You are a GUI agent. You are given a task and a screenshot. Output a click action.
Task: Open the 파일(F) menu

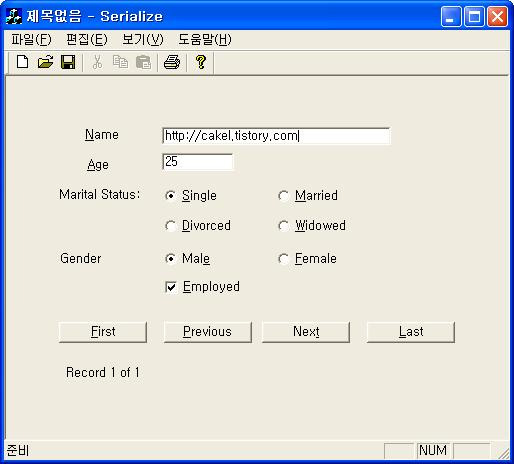(31, 40)
